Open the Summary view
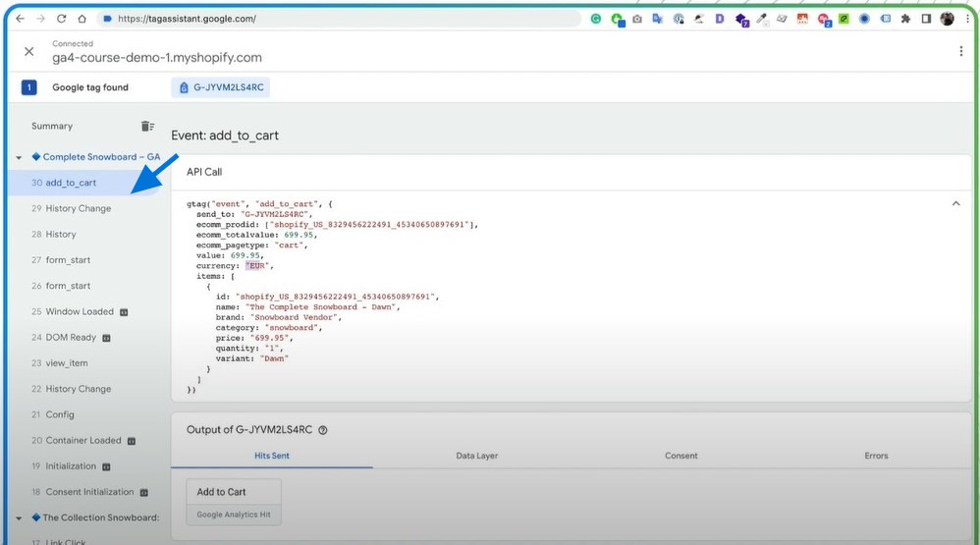 pyautogui.click(x=52, y=127)
